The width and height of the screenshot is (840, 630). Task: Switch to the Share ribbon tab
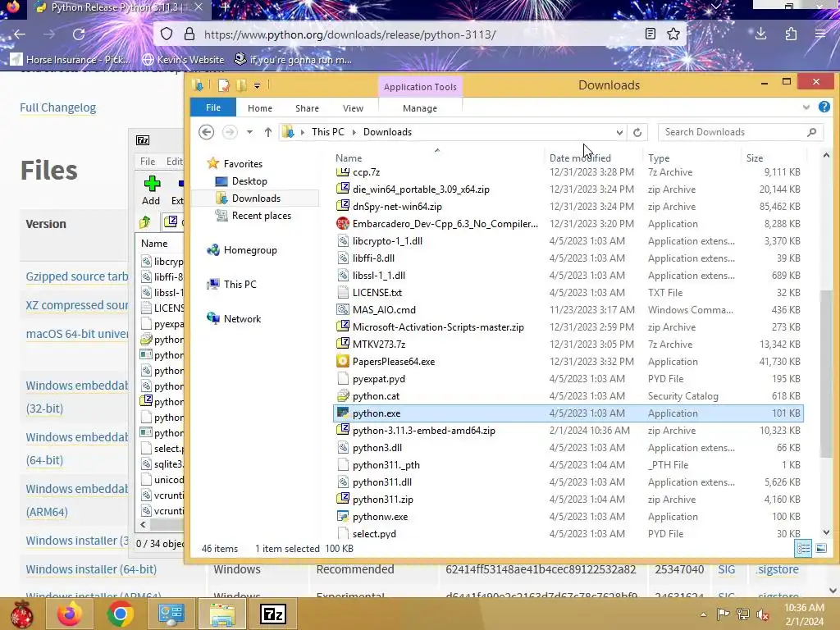point(307,108)
